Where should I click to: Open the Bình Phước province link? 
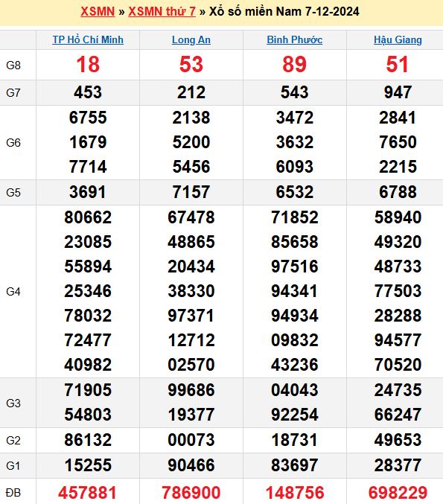pyautogui.click(x=295, y=40)
